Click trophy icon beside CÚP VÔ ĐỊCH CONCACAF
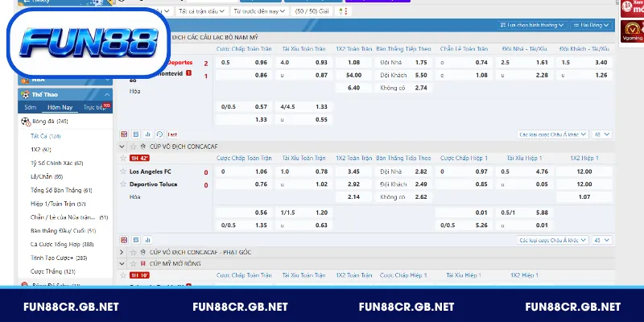The width and height of the screenshot is (644, 322). click(143, 147)
